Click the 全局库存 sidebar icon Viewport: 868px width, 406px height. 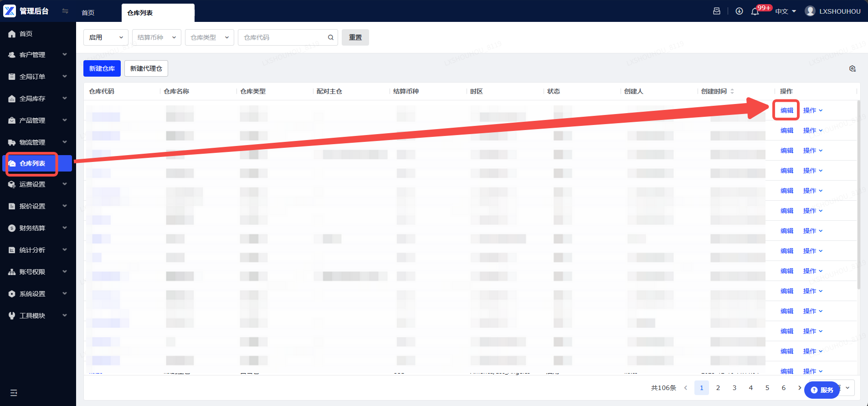pyautogui.click(x=12, y=99)
